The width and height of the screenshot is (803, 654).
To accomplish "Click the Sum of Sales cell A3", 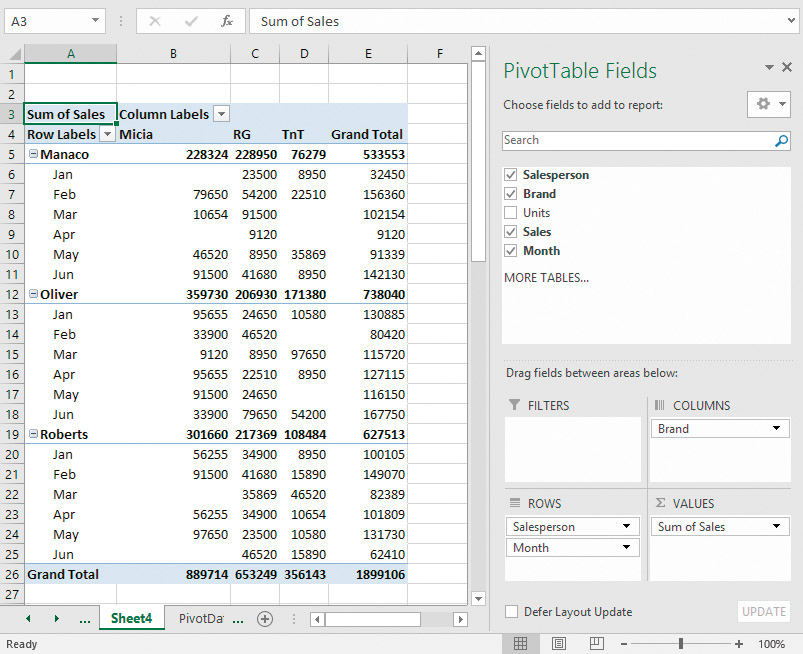I will (71, 114).
